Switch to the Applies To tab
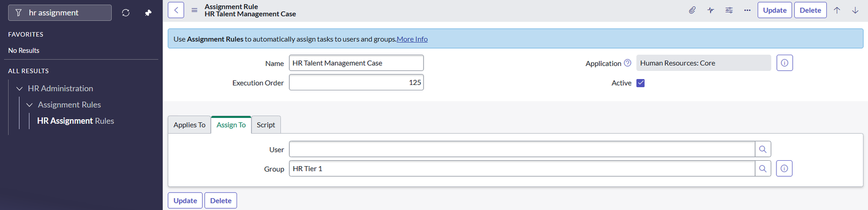 pos(189,124)
